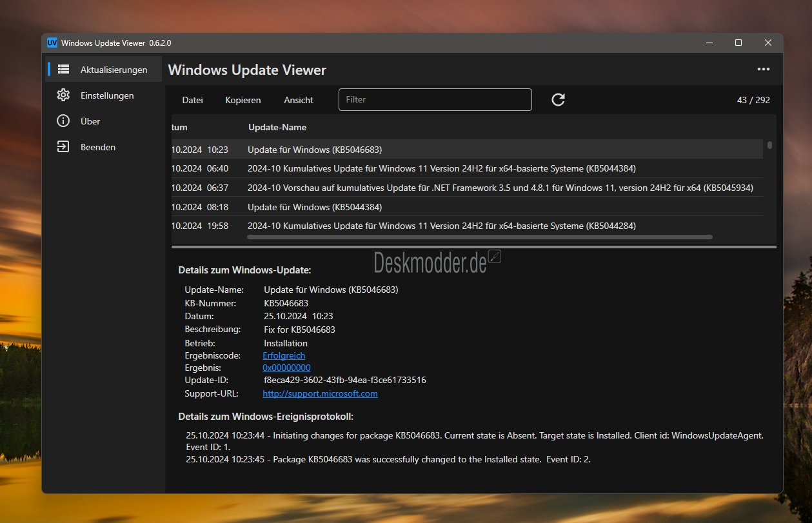Select row Update für Windows (KB5044384)
Screen dimensions: 812x523
(x=467, y=207)
